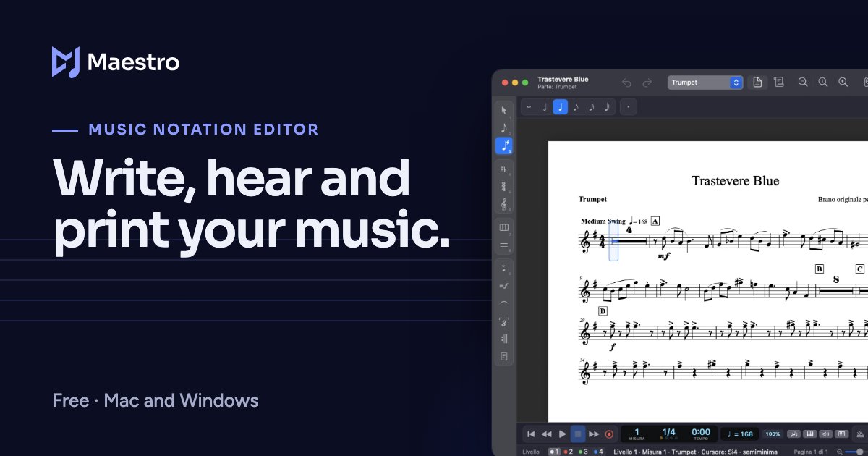868x456 pixels.
Task: Choose thirty-second note duration
Action: pyautogui.click(x=607, y=107)
